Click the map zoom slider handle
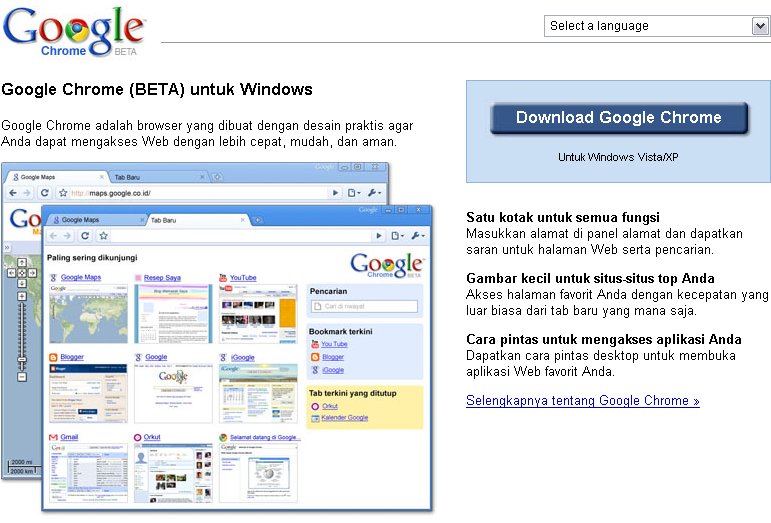Viewport: 771px width, 523px height. click(x=22, y=360)
